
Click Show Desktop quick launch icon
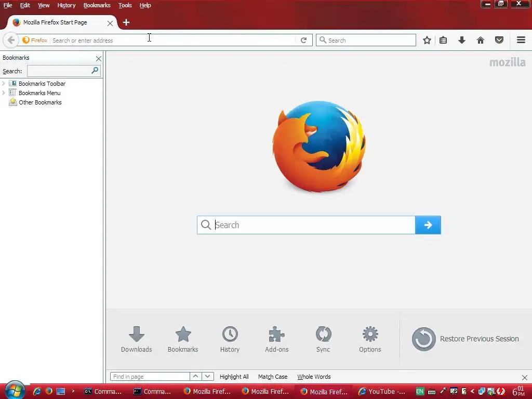pos(61,391)
